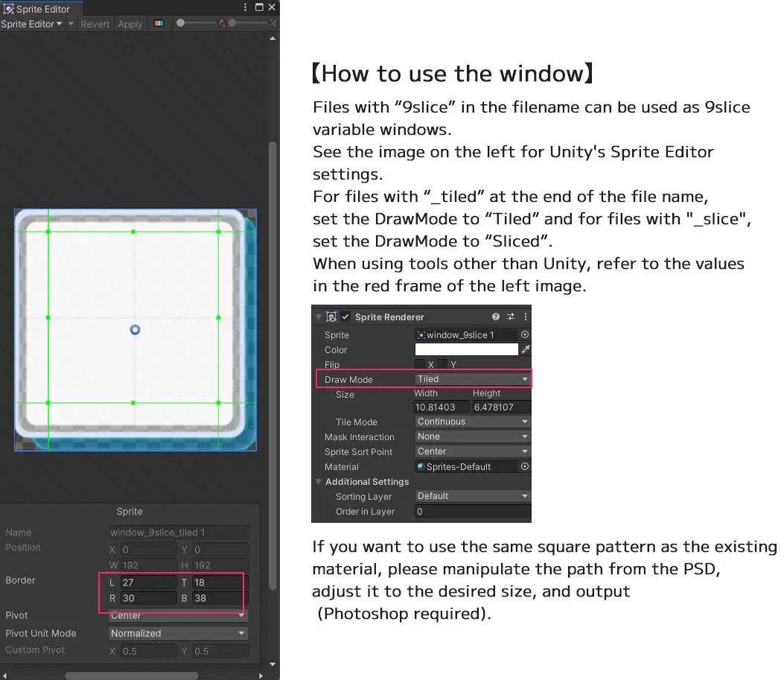Pick color with the eyedropper icon
Image resolution: width=784 pixels, height=680 pixels.
[x=525, y=349]
